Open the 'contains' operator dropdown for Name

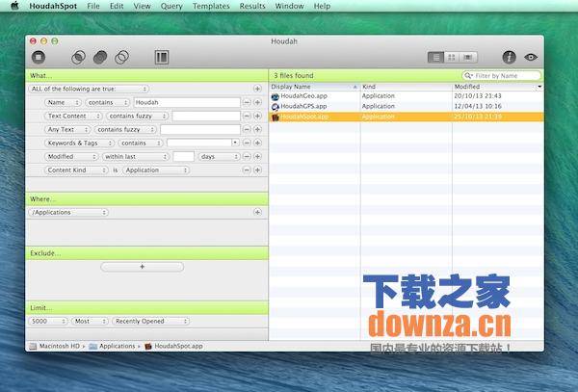pos(107,102)
